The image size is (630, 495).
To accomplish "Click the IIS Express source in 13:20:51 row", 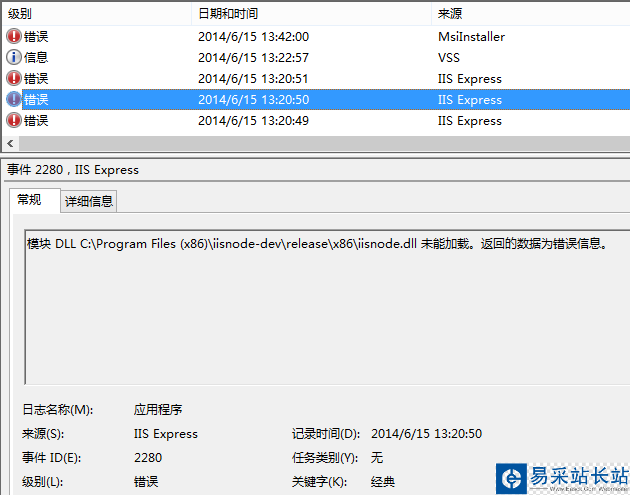I will coord(470,79).
